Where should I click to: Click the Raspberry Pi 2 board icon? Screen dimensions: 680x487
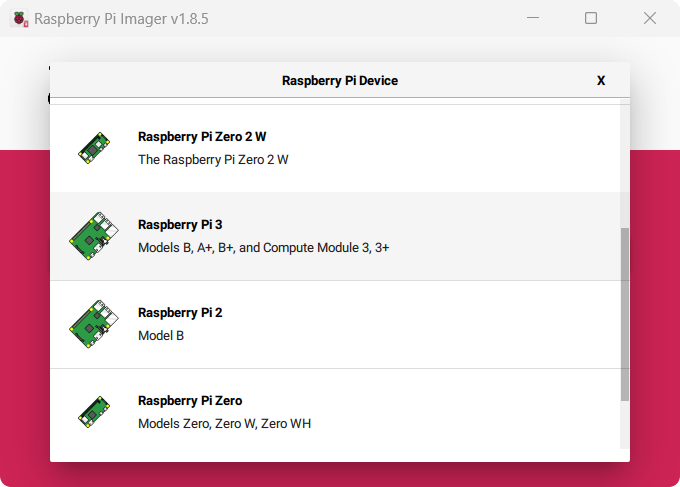point(94,324)
